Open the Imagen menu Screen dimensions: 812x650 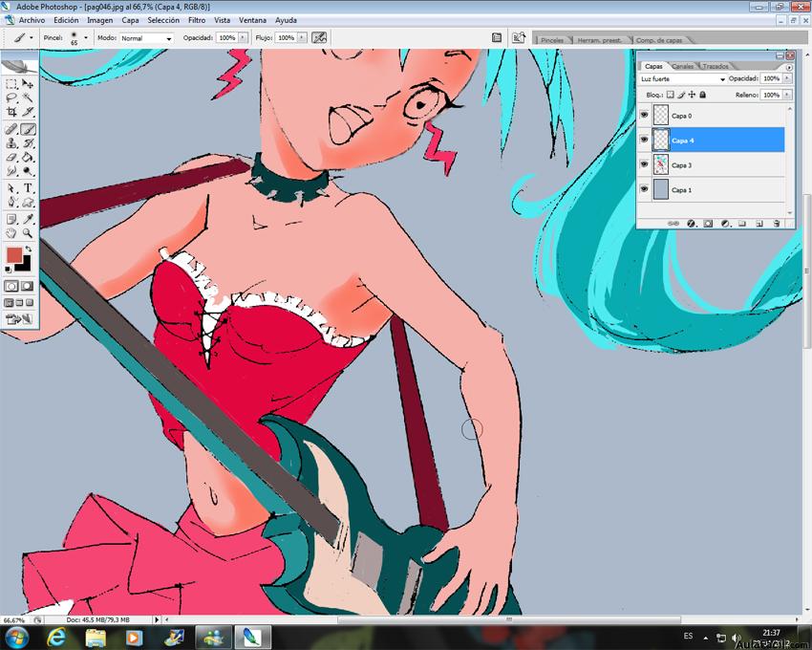(100, 20)
